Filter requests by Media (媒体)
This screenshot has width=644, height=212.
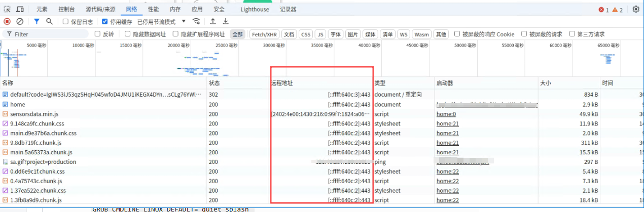point(371,34)
